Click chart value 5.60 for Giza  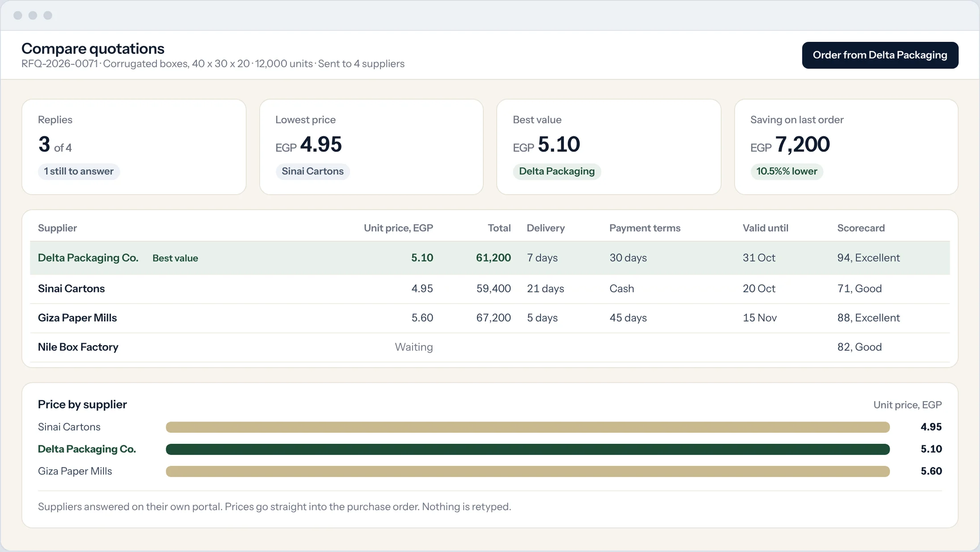point(931,471)
